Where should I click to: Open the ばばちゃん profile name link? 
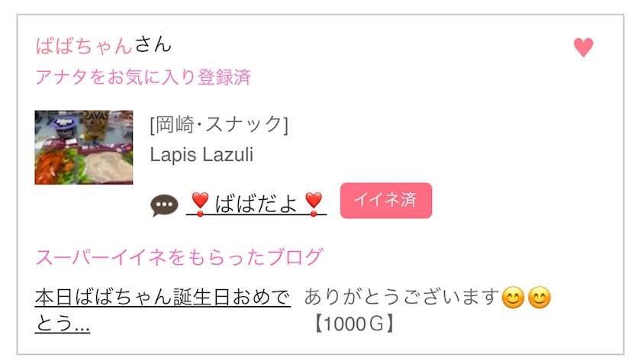tap(84, 45)
